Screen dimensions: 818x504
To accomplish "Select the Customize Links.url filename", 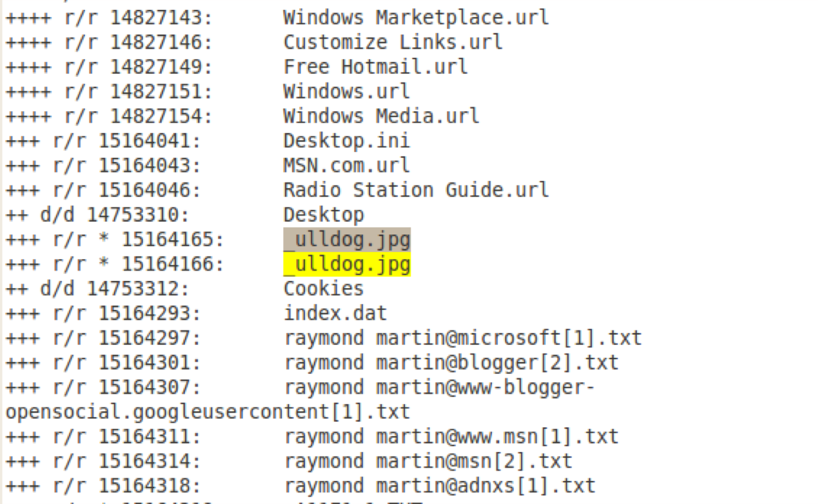I will point(393,42).
